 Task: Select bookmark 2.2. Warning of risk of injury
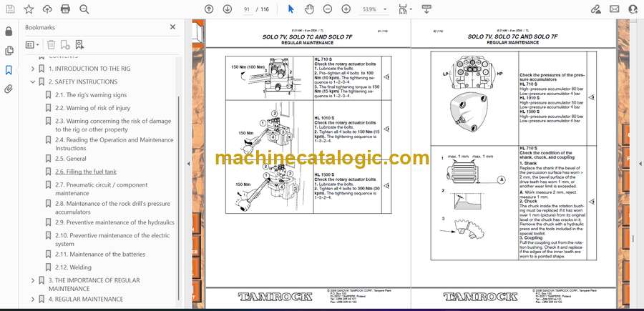(92, 109)
